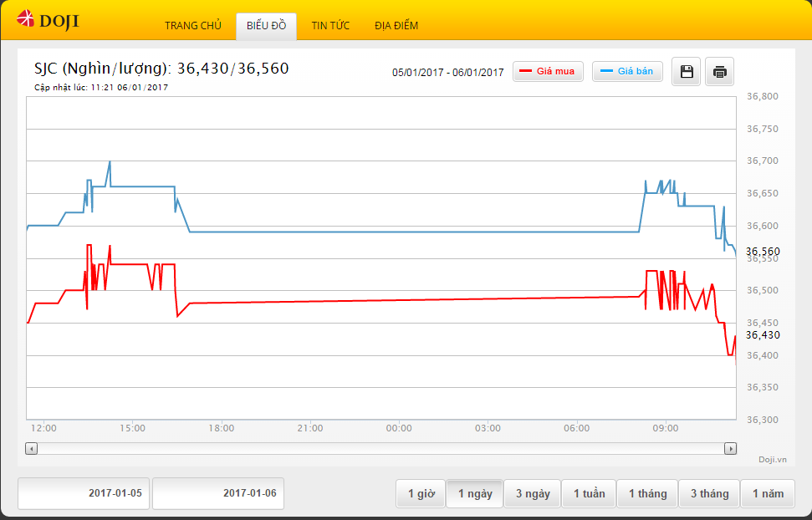812x520 pixels.
Task: Click the 36,650 axis label
Action: click(763, 194)
